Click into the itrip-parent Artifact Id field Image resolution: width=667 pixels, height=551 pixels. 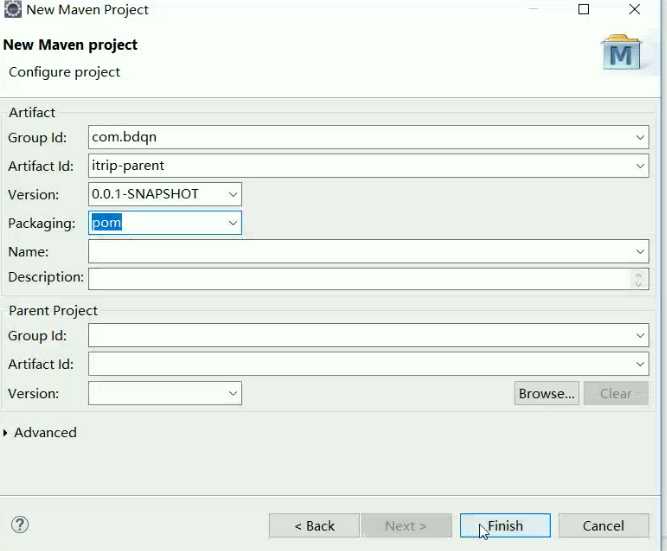click(x=368, y=166)
